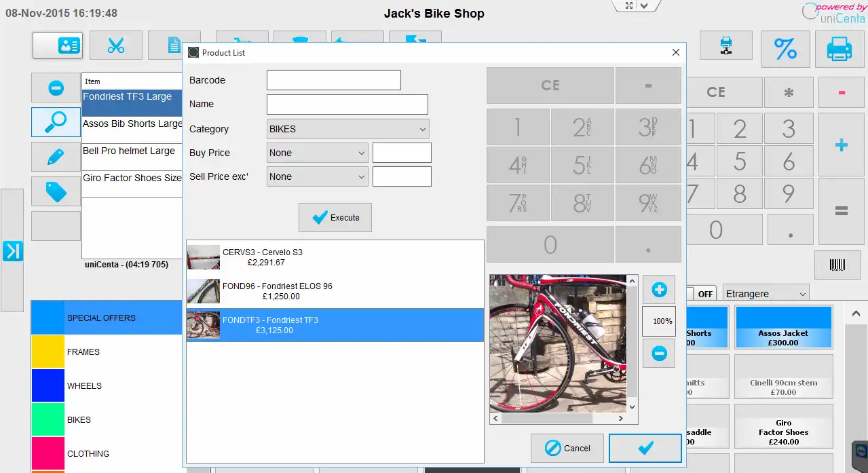Viewport: 868px width, 473px height.
Task: Select the Assos Jacket £300.00 product tile
Action: pos(783,326)
